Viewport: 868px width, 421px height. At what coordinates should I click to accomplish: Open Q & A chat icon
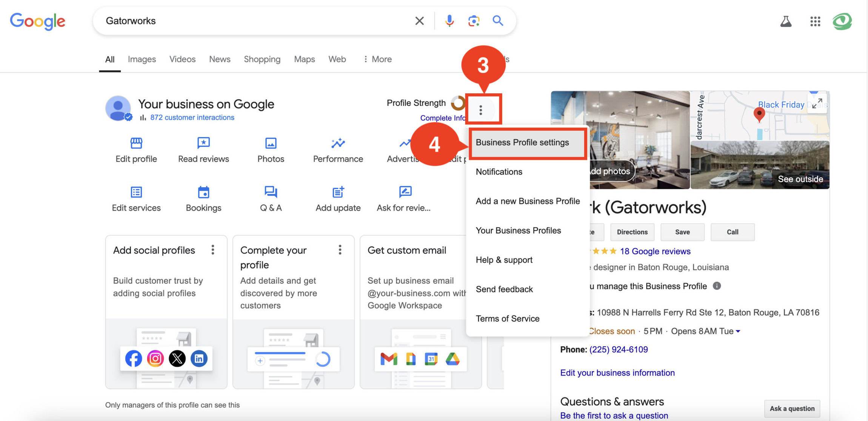[271, 192]
